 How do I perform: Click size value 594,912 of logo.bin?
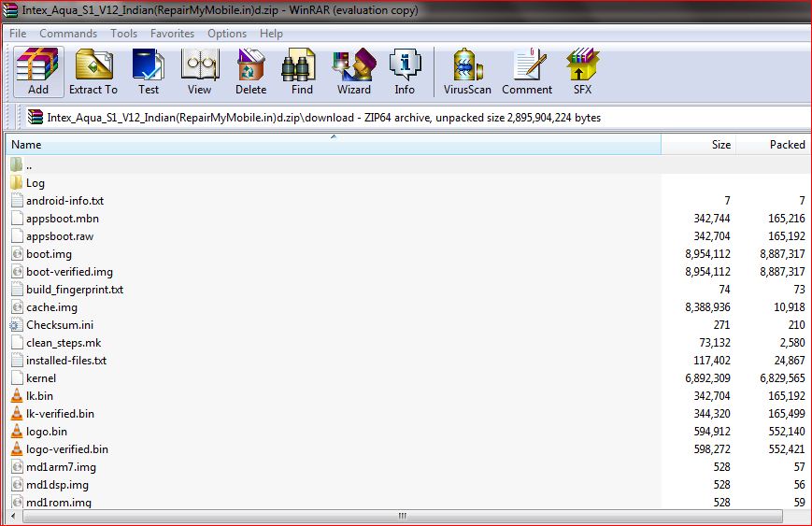pos(711,432)
